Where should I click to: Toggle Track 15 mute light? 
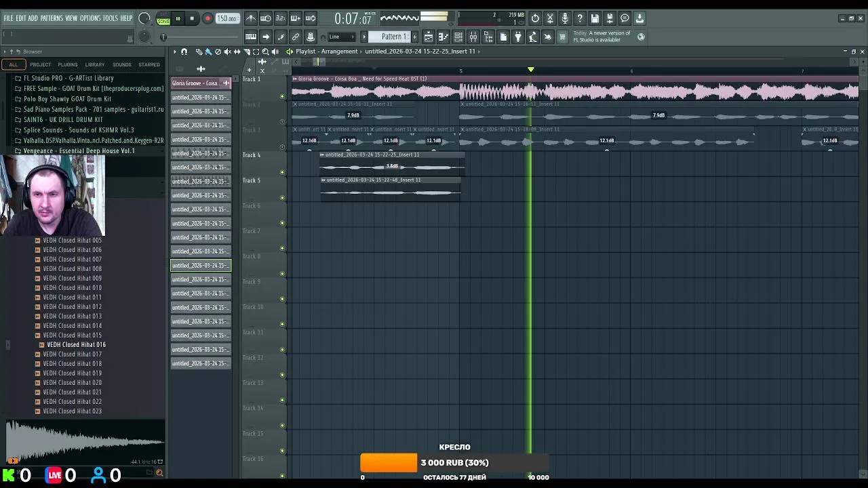point(283,451)
